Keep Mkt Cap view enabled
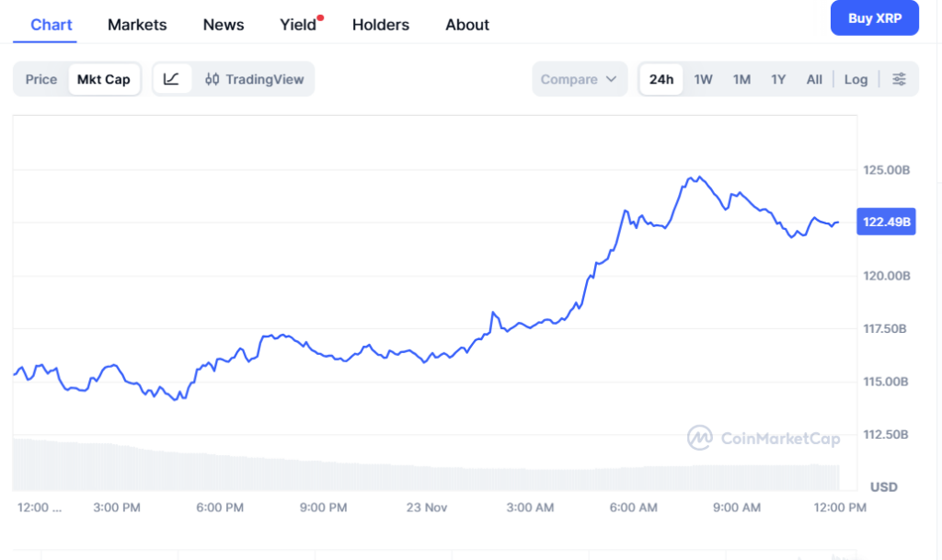 [104, 79]
